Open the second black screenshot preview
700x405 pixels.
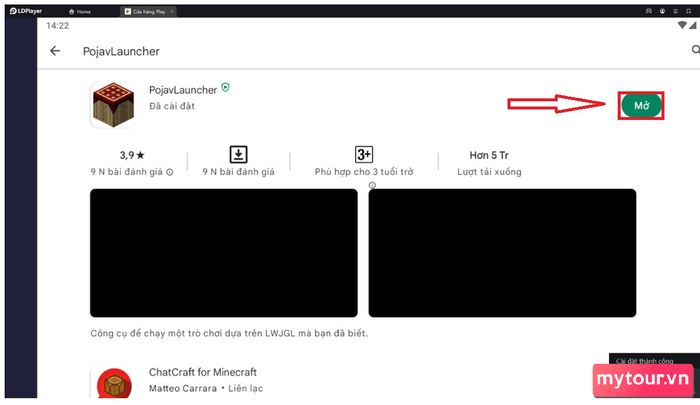(502, 253)
